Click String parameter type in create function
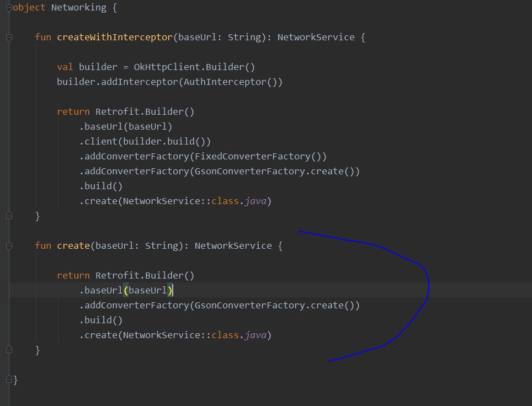This screenshot has height=406, width=532. [162, 245]
